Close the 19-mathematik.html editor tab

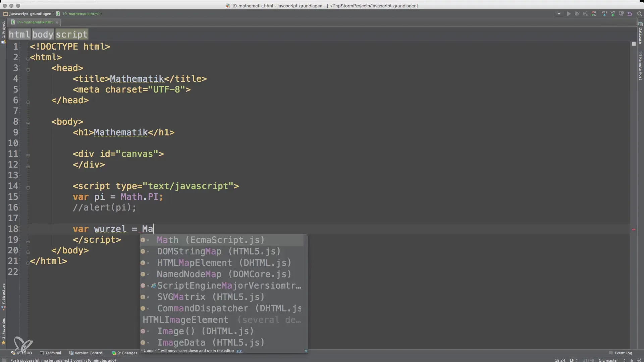click(x=57, y=22)
